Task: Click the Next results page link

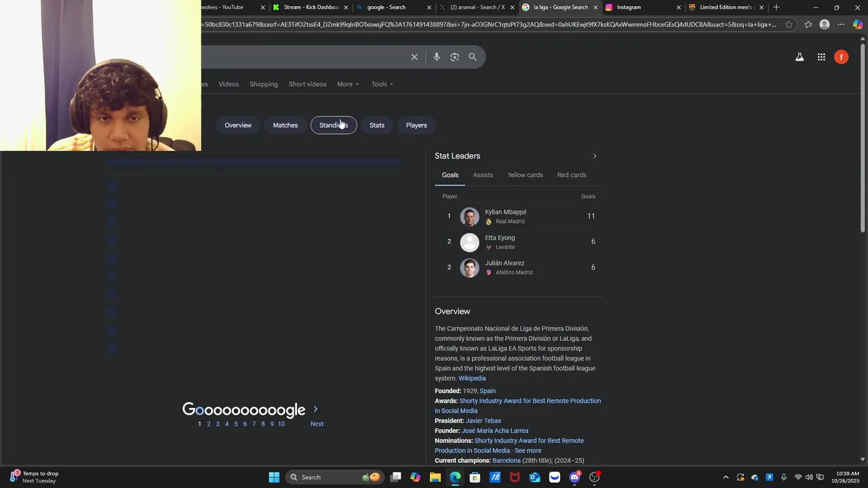Action: click(x=317, y=424)
